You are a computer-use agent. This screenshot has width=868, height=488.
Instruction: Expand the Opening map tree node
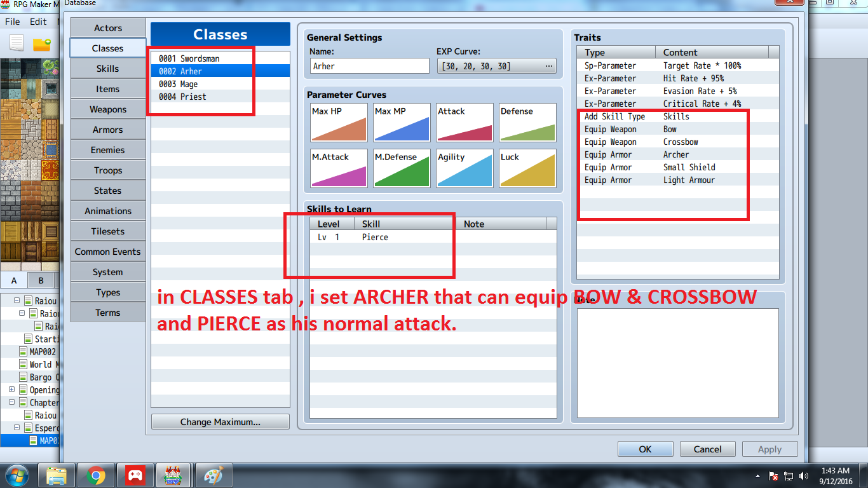[x=12, y=390]
